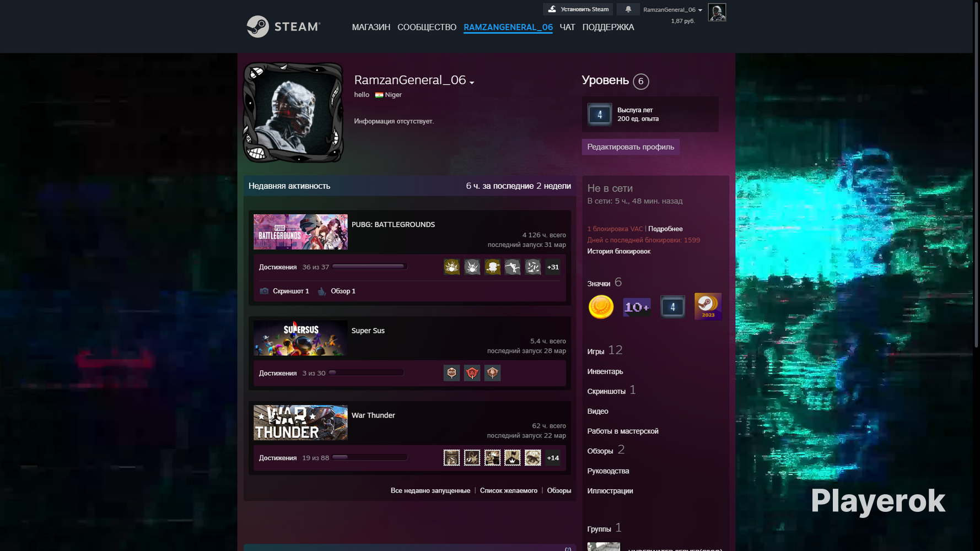Click the second Super Sus achievement icon
Screen dimensions: 980x551
coord(472,373)
